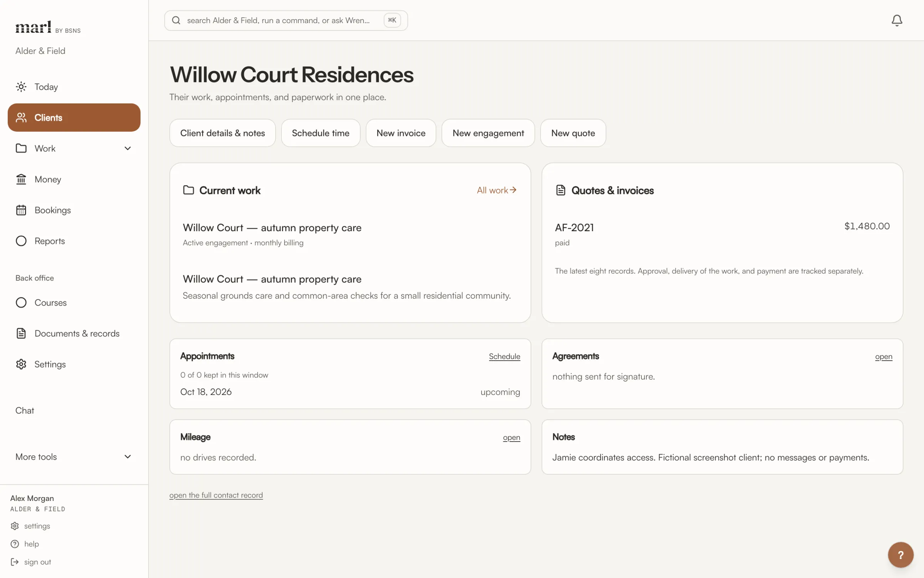Click the Settings gear icon in Back office
This screenshot has width=924, height=578.
[21, 364]
